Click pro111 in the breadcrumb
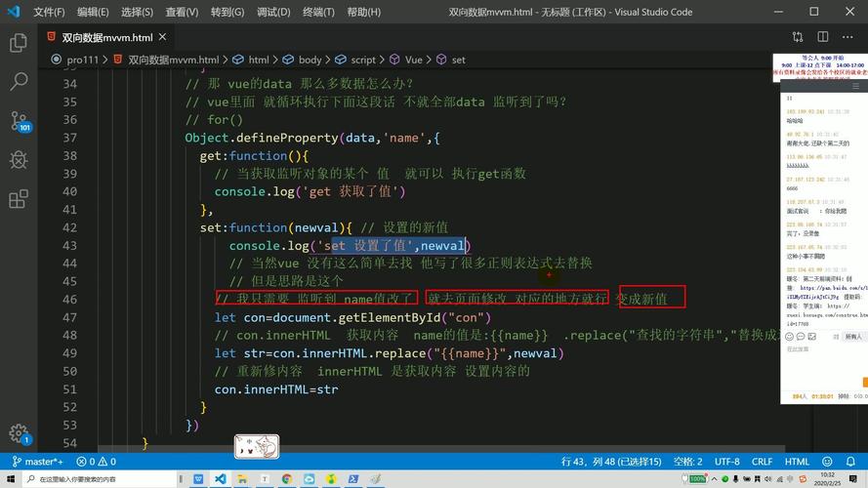The image size is (868, 488). (x=81, y=60)
